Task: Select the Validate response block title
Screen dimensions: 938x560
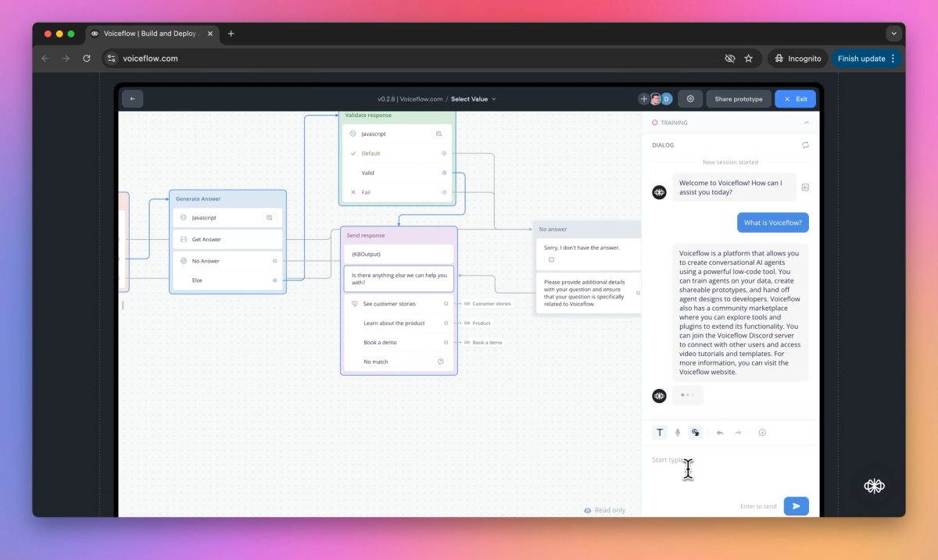Action: (x=369, y=116)
